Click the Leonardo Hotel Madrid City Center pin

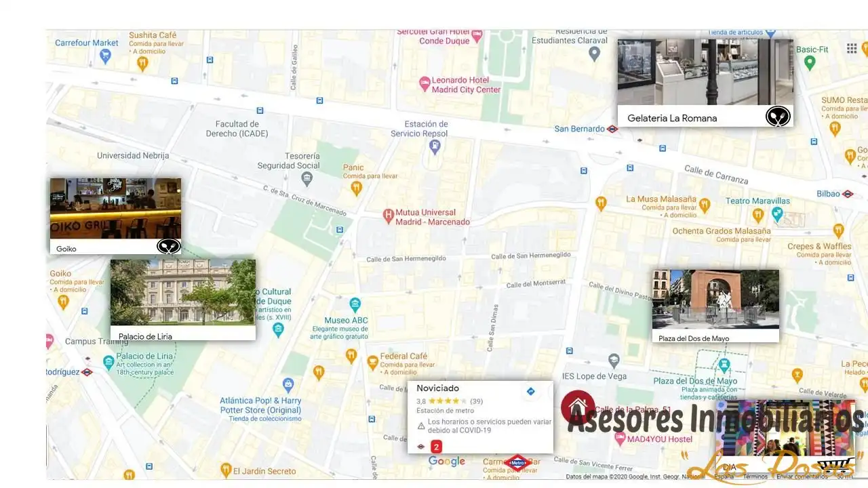tap(425, 83)
